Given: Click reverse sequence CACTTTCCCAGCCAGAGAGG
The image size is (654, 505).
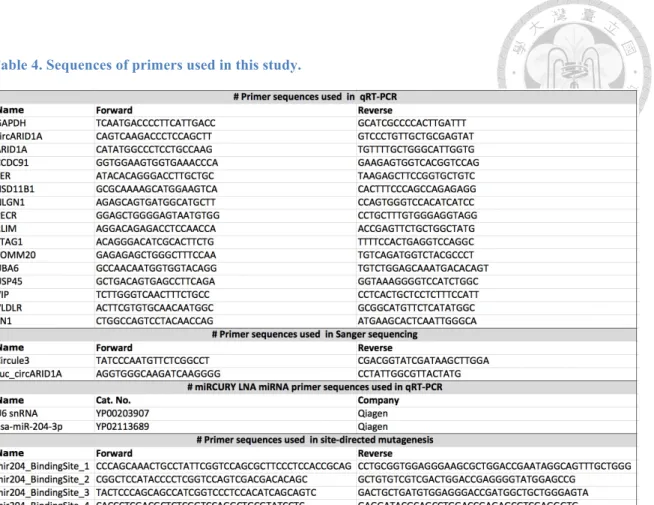Looking at the screenshot, I should 417,189.
